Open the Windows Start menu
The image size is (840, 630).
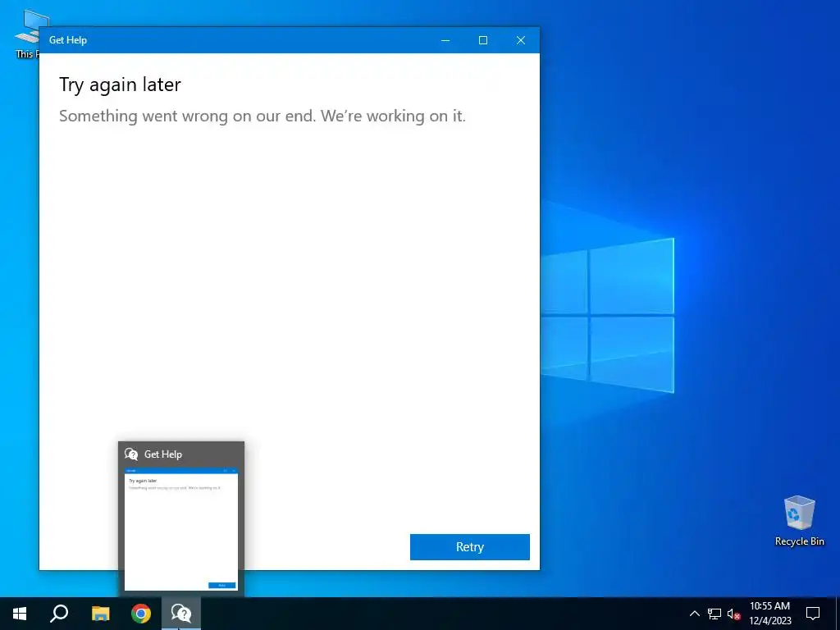[20, 614]
